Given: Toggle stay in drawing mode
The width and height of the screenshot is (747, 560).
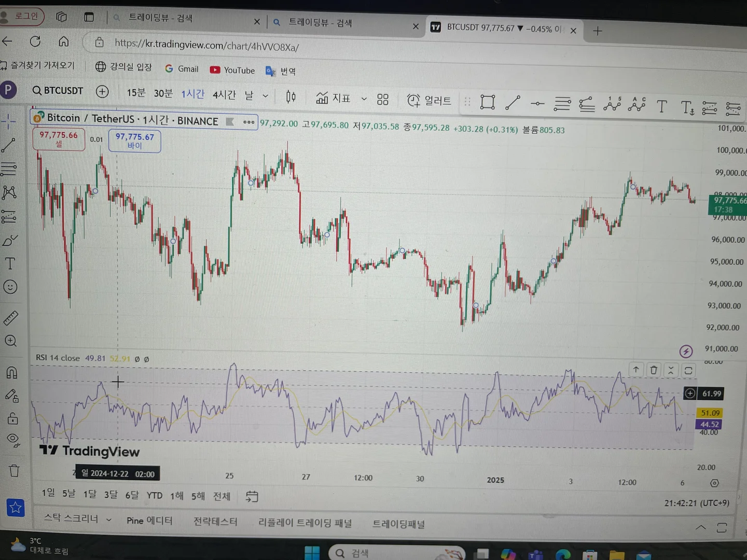Looking at the screenshot, I should pyautogui.click(x=12, y=396).
